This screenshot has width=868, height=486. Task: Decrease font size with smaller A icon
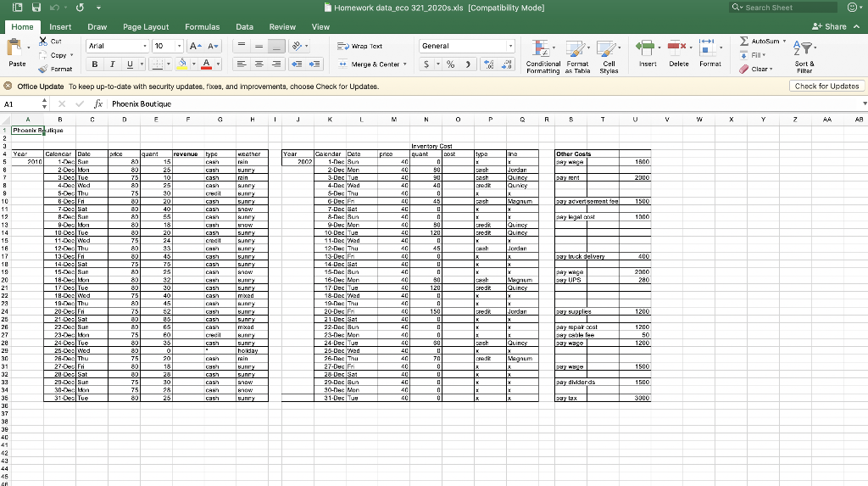tap(213, 46)
